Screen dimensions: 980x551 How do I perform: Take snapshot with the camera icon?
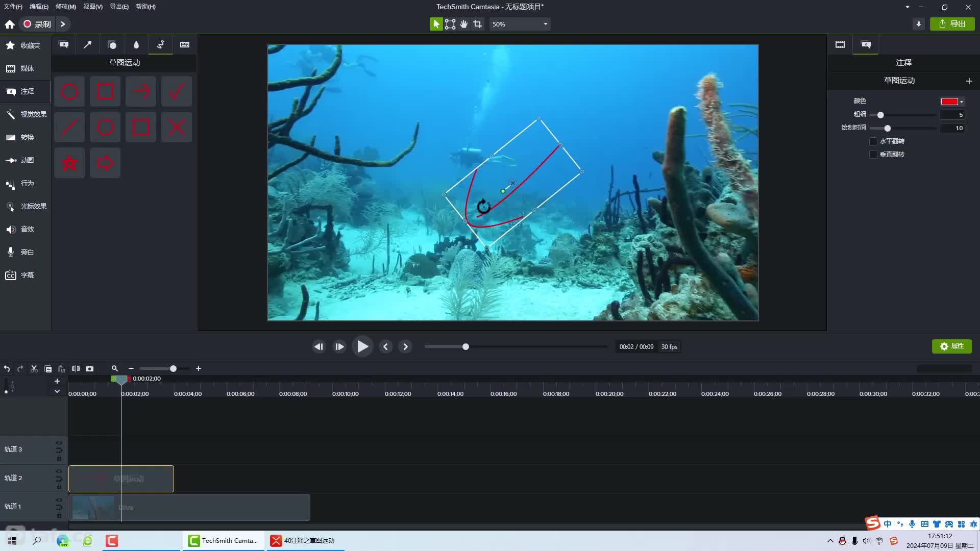[x=89, y=368]
